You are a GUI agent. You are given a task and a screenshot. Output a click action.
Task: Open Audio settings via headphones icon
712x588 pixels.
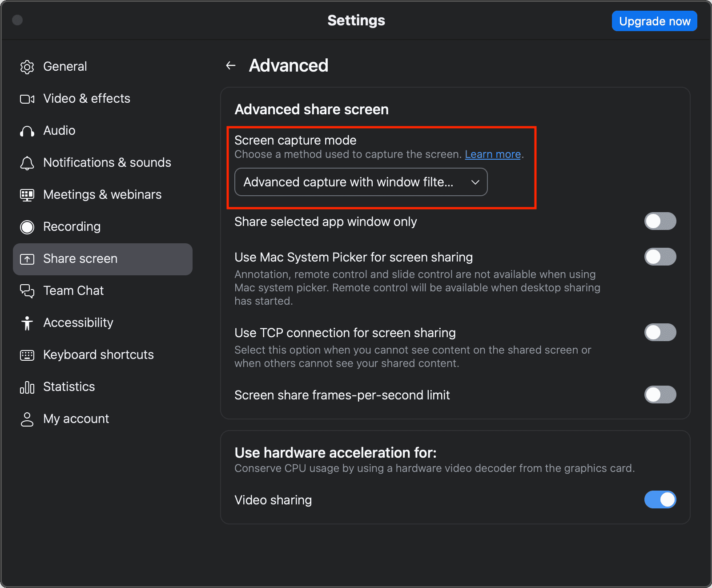[x=27, y=131]
